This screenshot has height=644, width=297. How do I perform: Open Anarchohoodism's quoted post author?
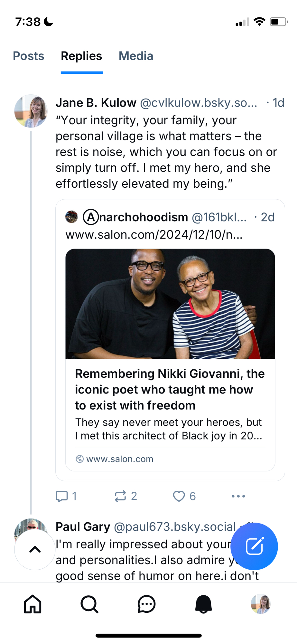coord(135,217)
